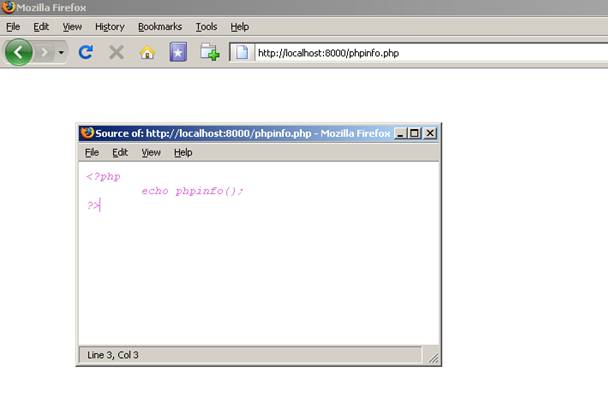Go back with the green Back arrow
Image resolution: width=608 pixels, height=399 pixels.
coord(18,52)
